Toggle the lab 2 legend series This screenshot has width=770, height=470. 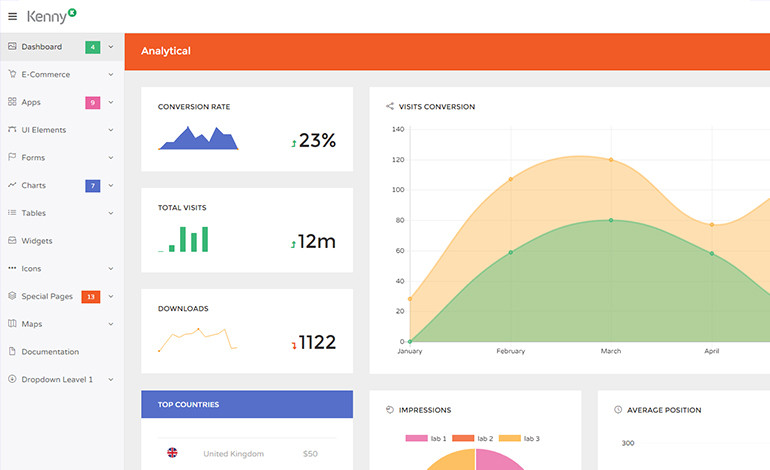[x=474, y=439]
